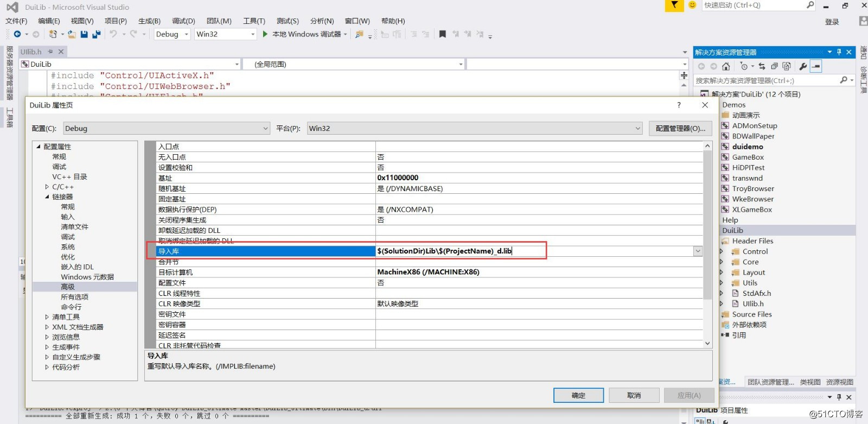Open Find in Files from the toolbar

(x=359, y=34)
